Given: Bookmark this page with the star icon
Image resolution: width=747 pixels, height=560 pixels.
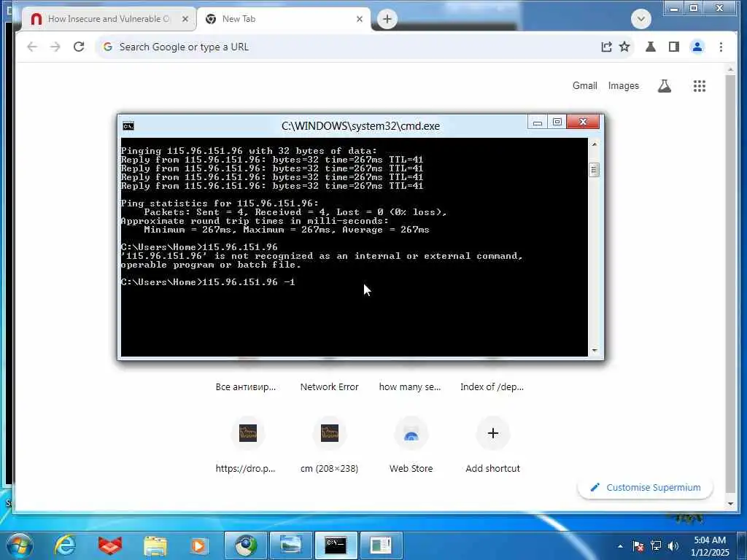Looking at the screenshot, I should pyautogui.click(x=624, y=47).
